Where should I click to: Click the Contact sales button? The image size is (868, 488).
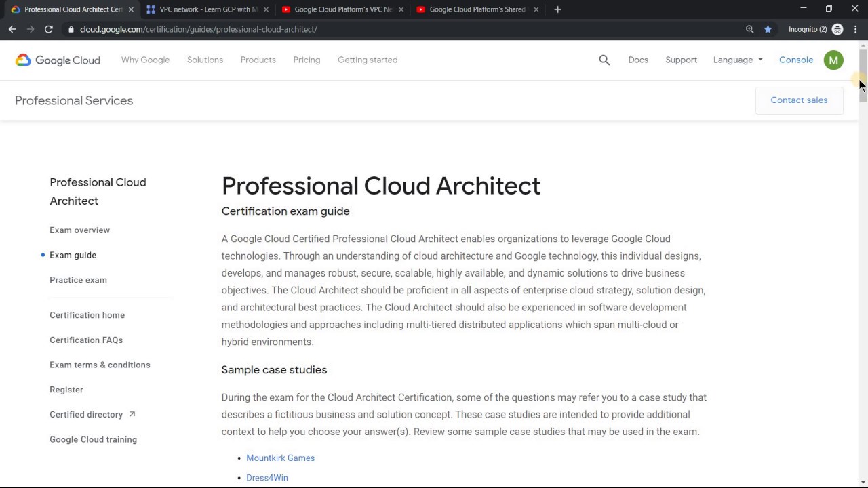[x=799, y=100]
